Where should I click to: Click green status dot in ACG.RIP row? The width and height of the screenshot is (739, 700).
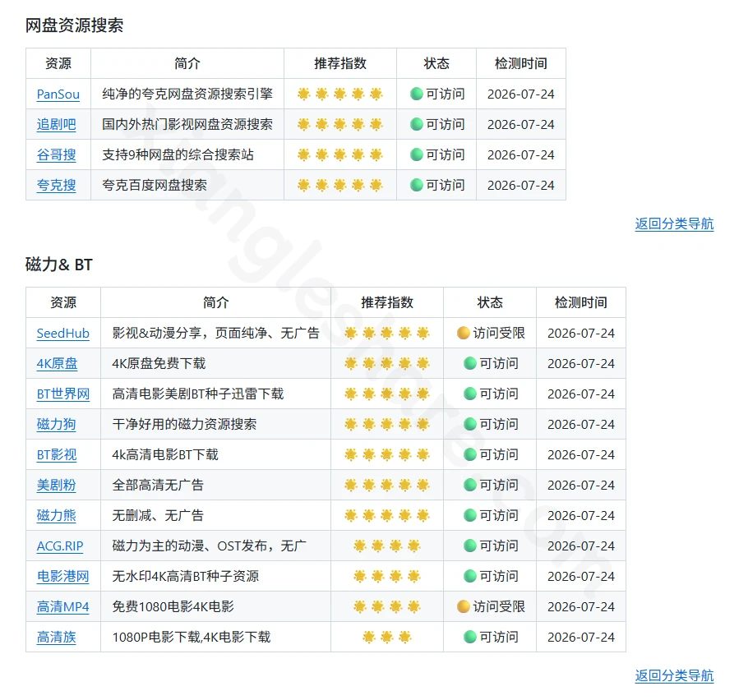pos(470,546)
